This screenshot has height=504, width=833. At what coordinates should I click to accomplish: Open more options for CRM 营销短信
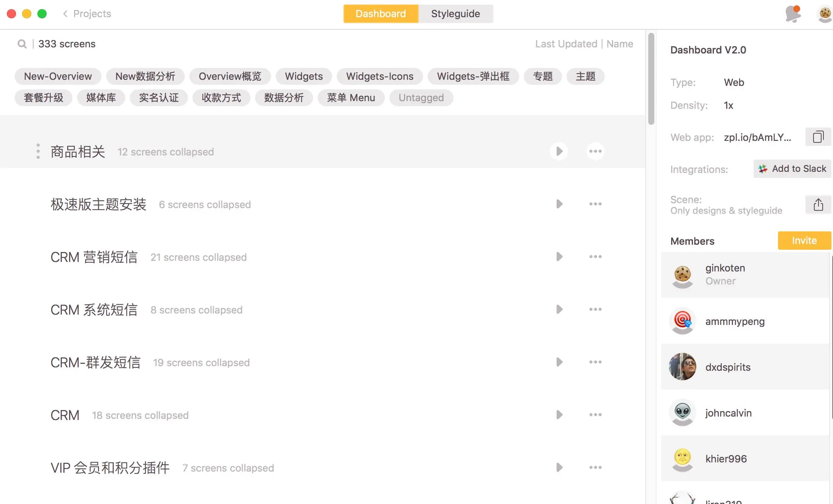tap(595, 257)
